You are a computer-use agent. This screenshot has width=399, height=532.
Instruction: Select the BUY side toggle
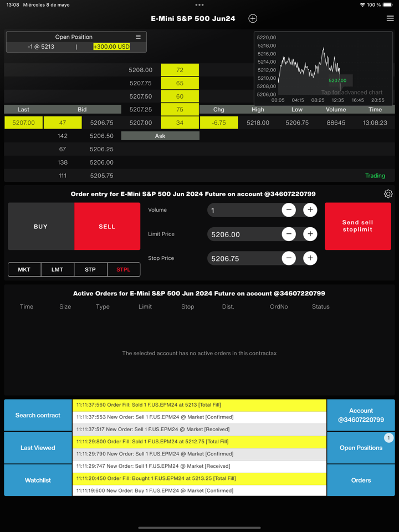(41, 227)
